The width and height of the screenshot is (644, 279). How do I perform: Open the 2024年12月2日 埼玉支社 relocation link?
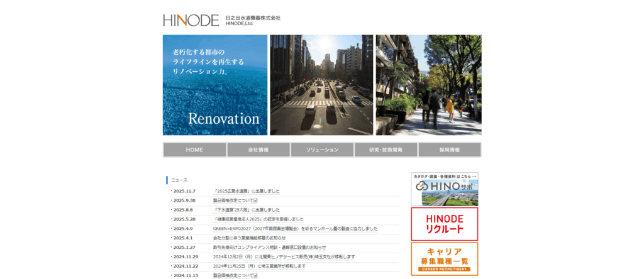pos(284,257)
